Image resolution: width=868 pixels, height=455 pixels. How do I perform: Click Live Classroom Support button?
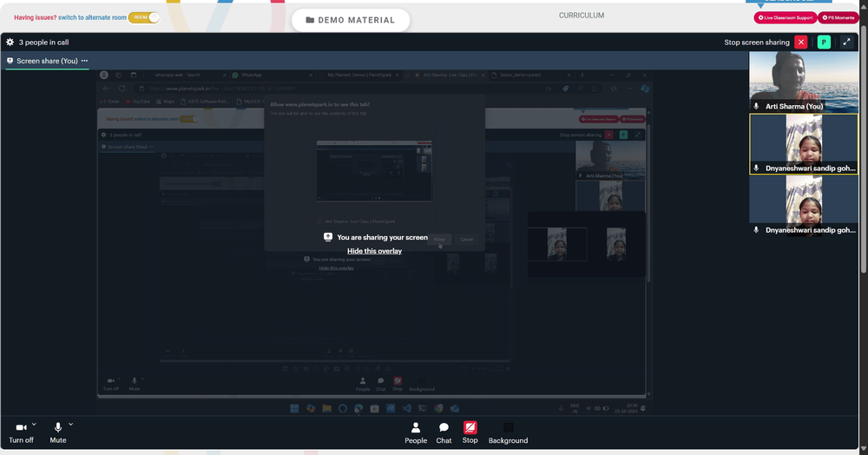pos(785,17)
